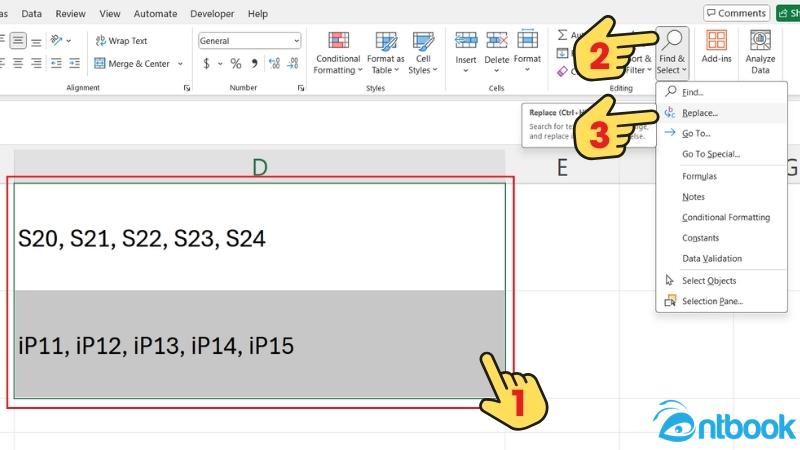Select Notes in the menu
The height and width of the screenshot is (450, 800).
721,197
